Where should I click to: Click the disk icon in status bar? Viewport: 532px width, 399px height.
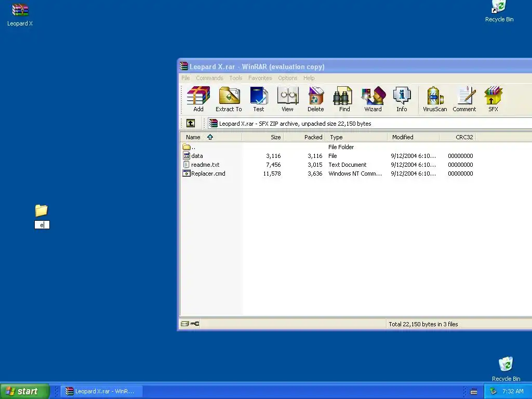184,324
